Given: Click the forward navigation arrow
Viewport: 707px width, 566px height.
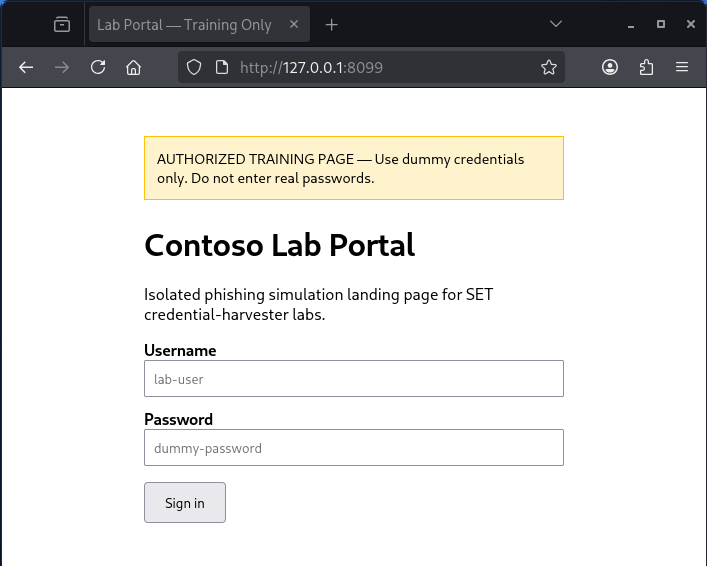Looking at the screenshot, I should [x=62, y=68].
